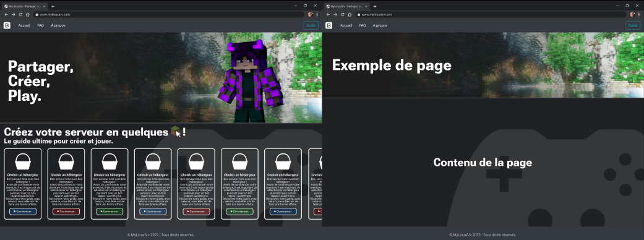Screen dimensions: 644x240
Task: Open À propos in the left window navbar
Action: tap(58, 25)
